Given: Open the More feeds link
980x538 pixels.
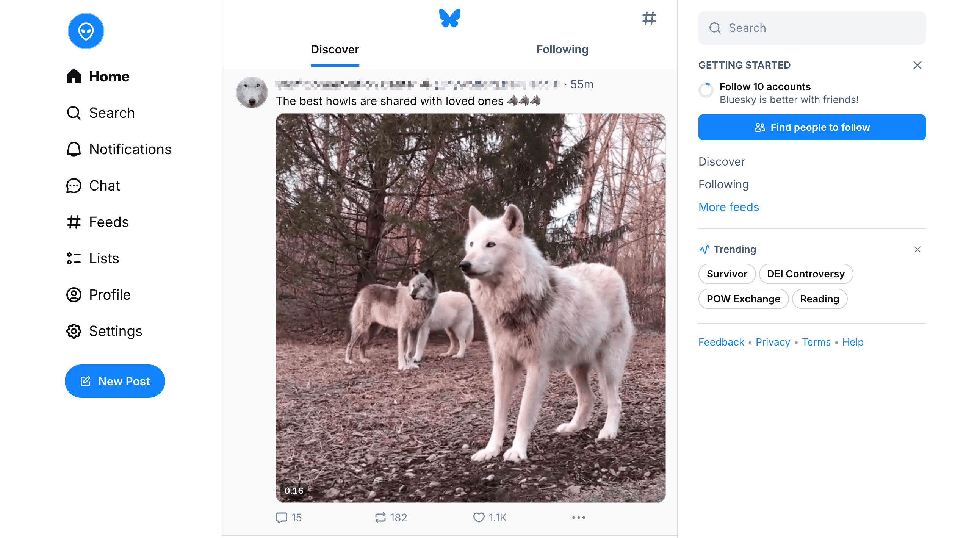Looking at the screenshot, I should click(728, 207).
